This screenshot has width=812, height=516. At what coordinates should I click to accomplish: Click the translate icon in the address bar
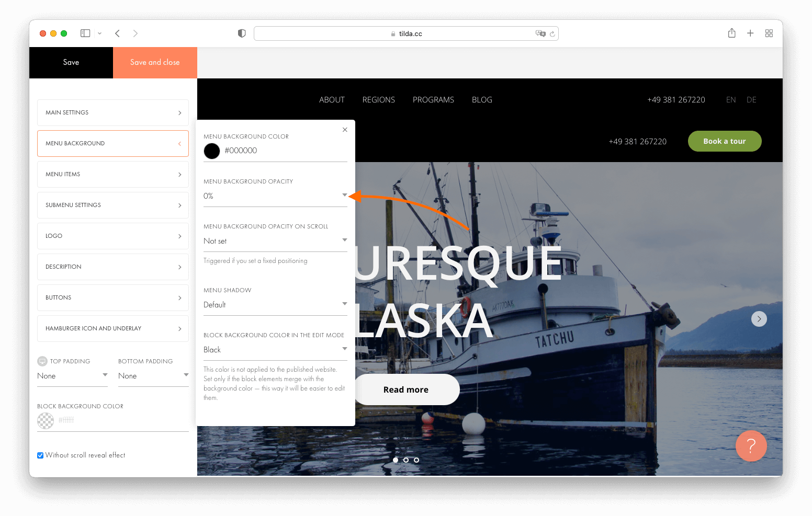tap(540, 33)
